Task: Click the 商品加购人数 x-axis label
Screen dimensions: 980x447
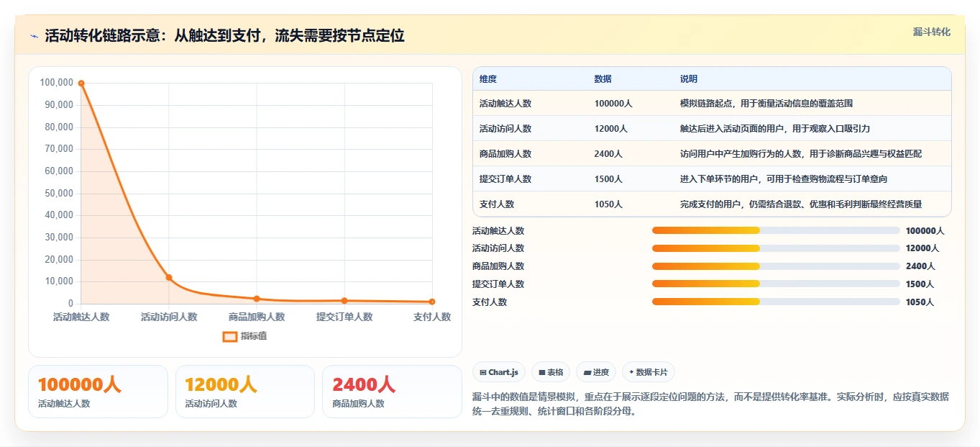Action: (257, 317)
